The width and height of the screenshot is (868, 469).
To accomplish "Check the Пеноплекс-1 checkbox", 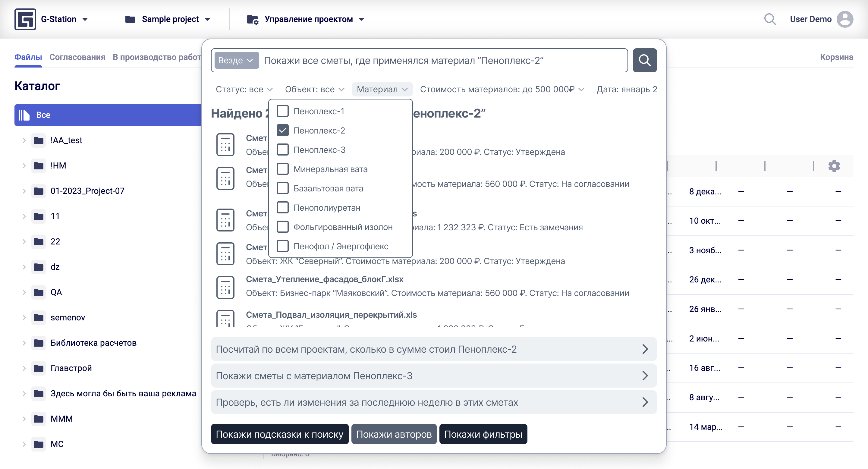I will click(x=282, y=111).
